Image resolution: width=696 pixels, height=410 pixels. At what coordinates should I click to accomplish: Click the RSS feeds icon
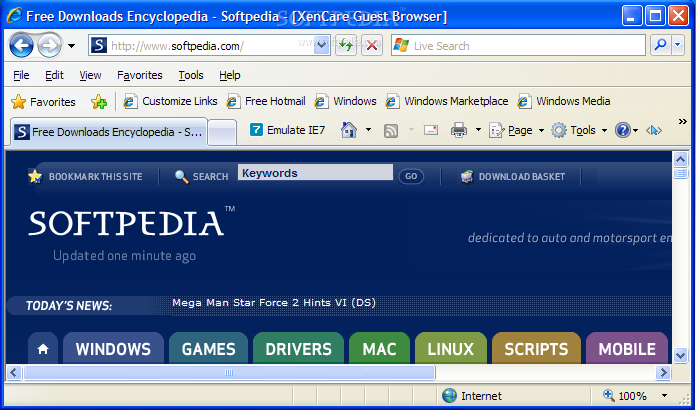(x=391, y=130)
